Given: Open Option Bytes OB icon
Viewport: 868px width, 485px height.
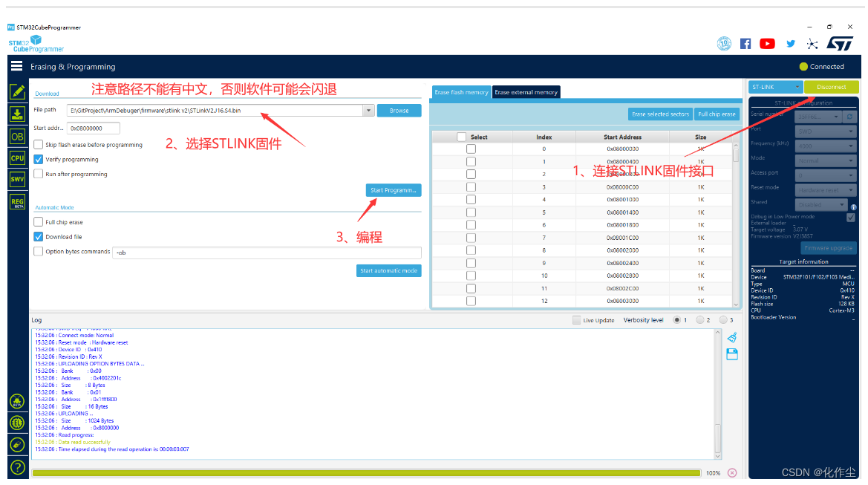Looking at the screenshot, I should click(17, 136).
